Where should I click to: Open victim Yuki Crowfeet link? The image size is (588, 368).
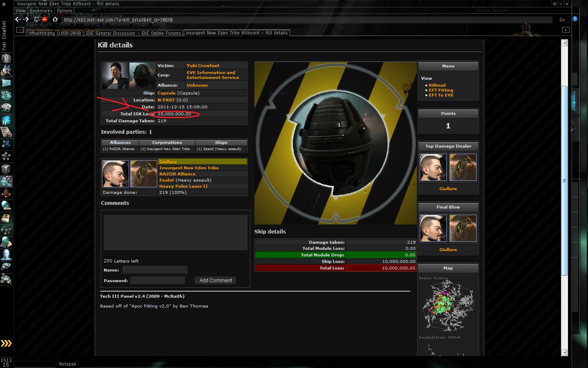203,65
